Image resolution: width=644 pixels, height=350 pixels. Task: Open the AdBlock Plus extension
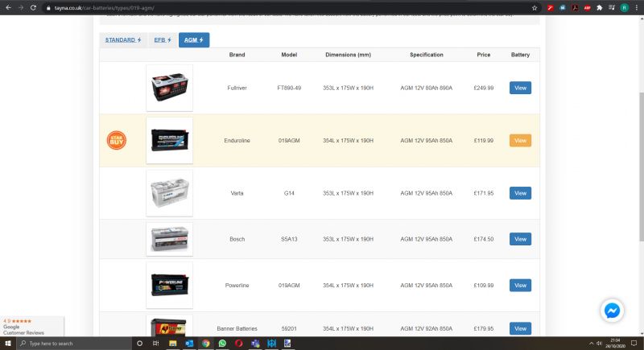(x=588, y=8)
